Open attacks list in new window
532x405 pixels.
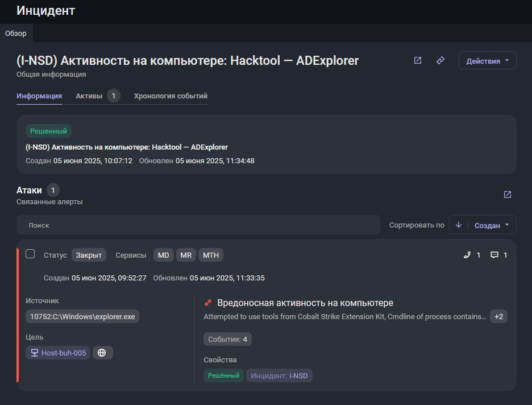(x=508, y=195)
